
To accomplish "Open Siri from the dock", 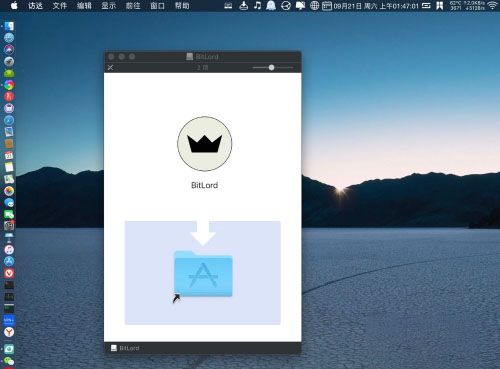I will coord(9,49).
